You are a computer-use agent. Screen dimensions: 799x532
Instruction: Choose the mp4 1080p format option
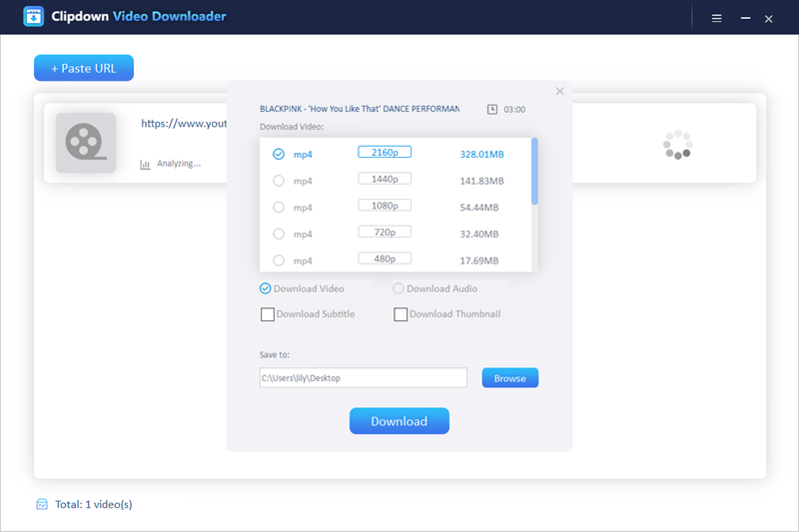[x=279, y=207]
